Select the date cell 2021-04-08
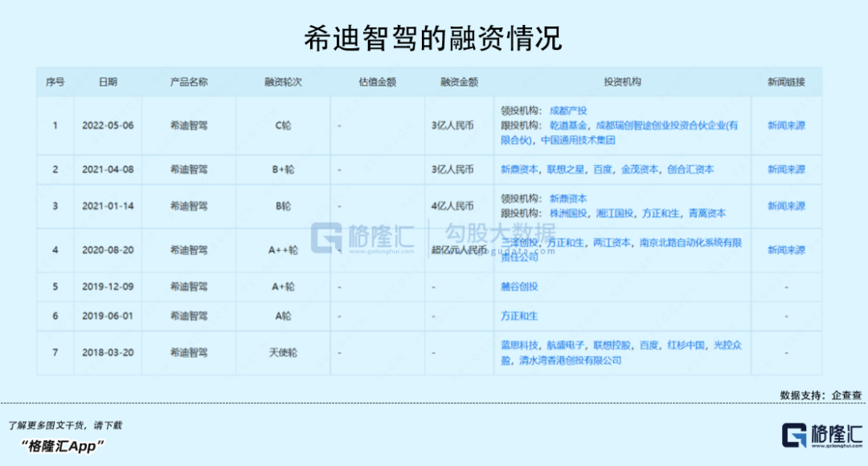The width and height of the screenshot is (868, 466). (108, 170)
